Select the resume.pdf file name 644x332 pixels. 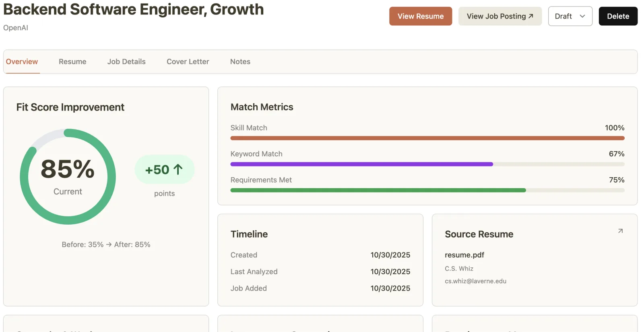pos(464,255)
